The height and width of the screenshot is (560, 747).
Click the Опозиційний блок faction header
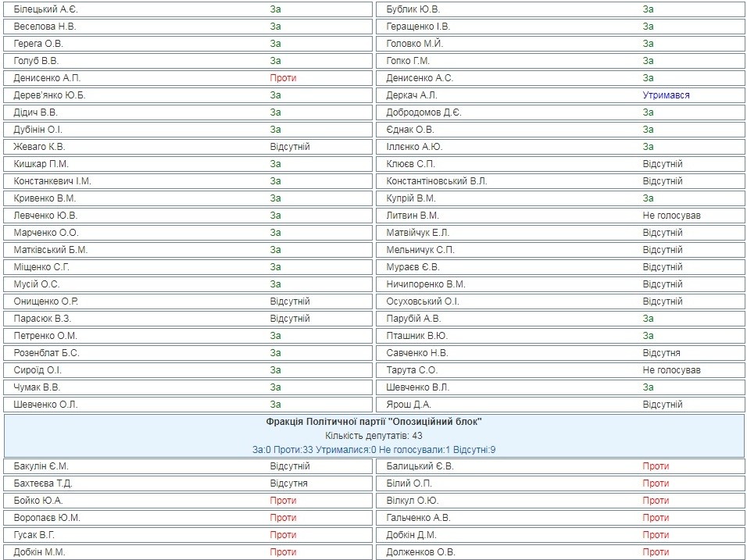374,422
